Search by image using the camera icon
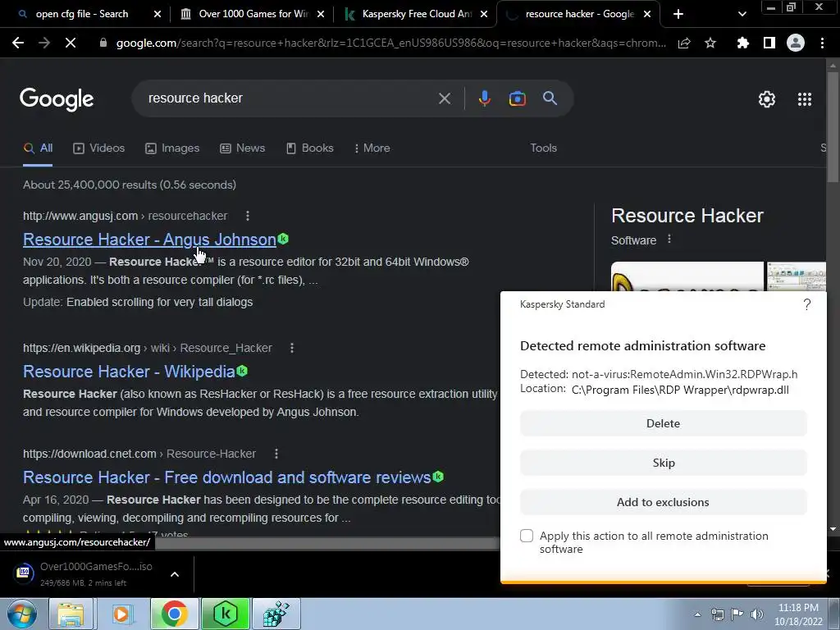Image resolution: width=840 pixels, height=630 pixels. (x=517, y=98)
